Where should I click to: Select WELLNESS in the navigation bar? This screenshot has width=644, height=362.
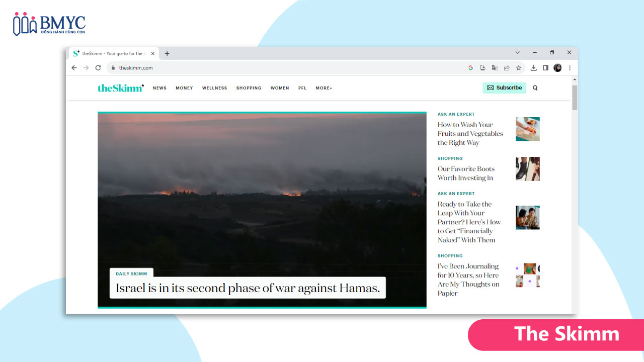(214, 88)
